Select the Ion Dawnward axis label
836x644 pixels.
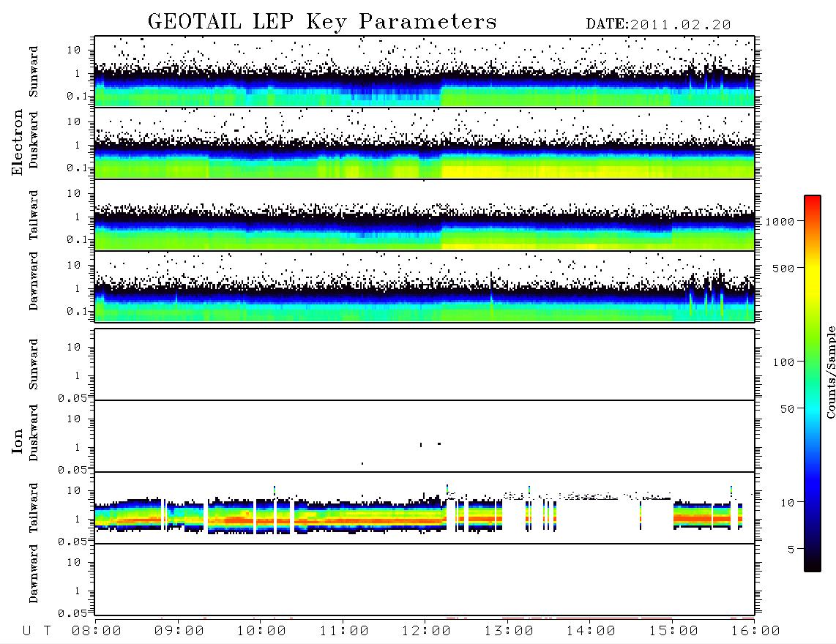(x=34, y=574)
